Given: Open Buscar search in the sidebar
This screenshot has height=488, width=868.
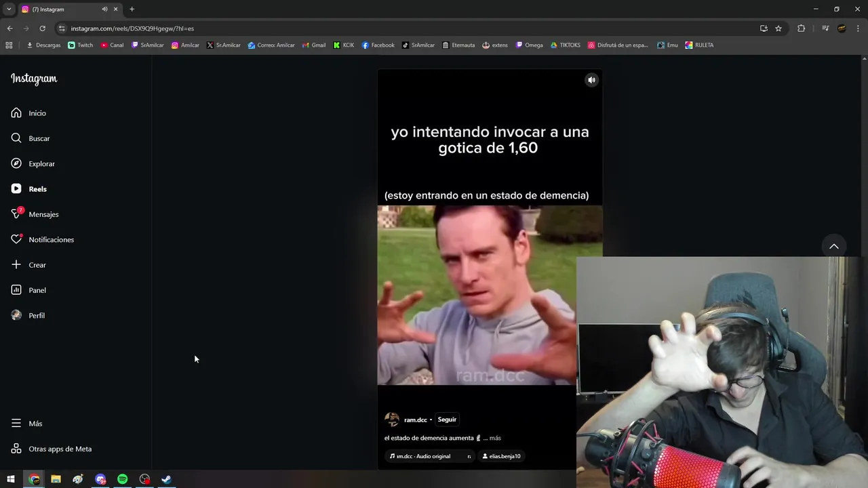Looking at the screenshot, I should coord(31,138).
